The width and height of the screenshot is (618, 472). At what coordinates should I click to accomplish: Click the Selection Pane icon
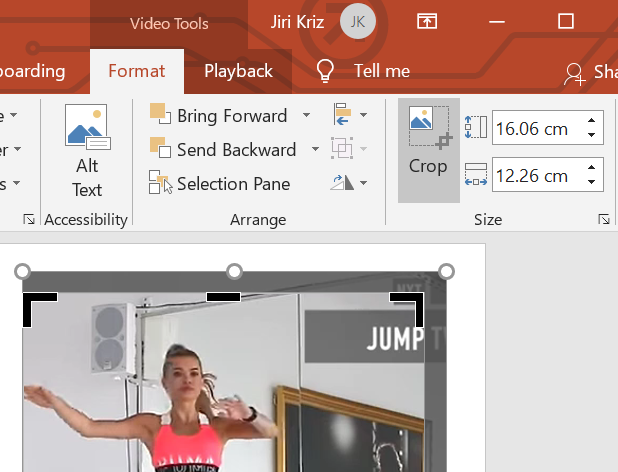(160, 182)
